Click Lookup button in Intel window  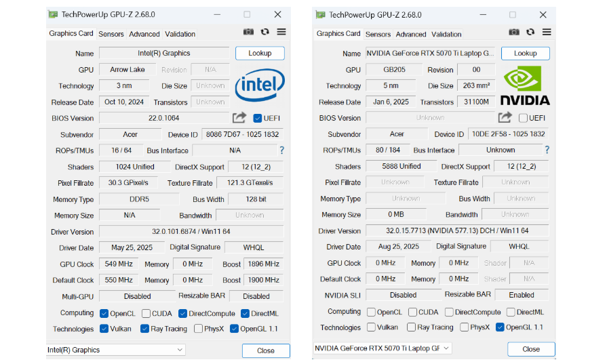(x=260, y=53)
